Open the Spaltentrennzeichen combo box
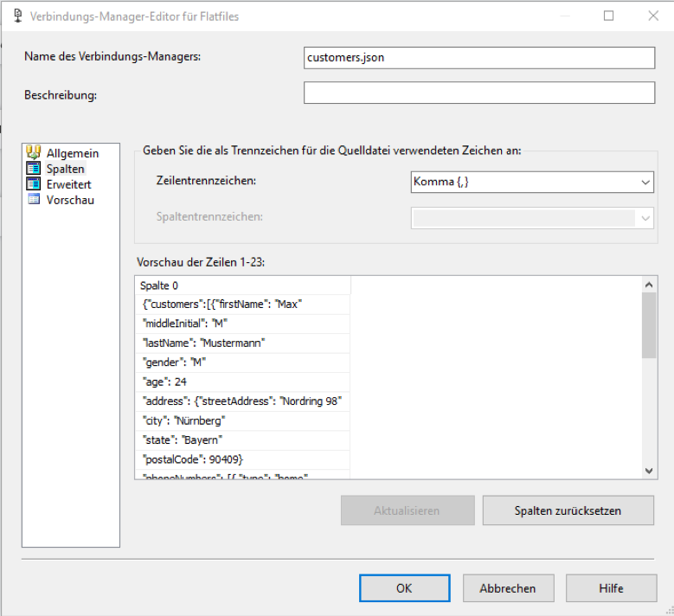 pyautogui.click(x=645, y=218)
